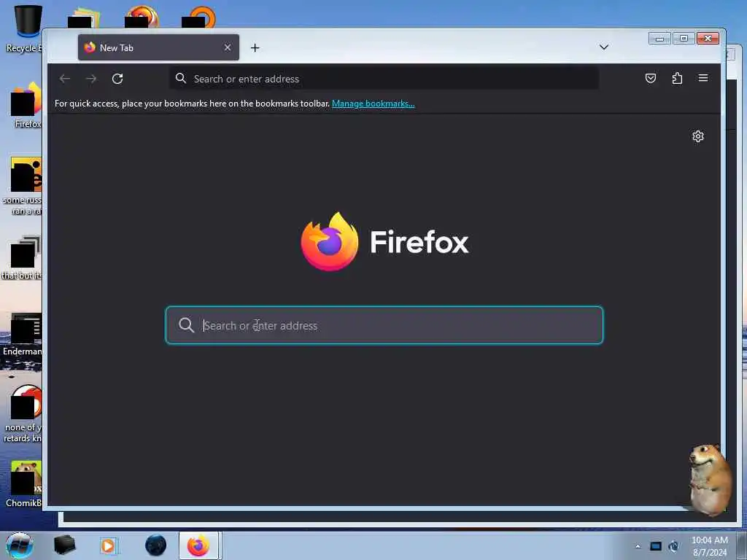747x560 pixels.
Task: Open the media player taskbar icon
Action: 108,545
